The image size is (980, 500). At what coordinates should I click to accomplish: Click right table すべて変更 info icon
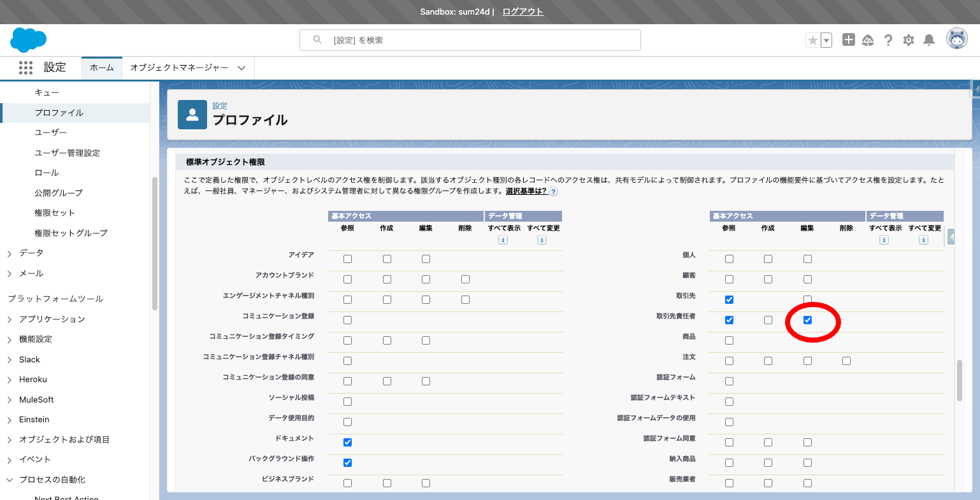tap(923, 240)
